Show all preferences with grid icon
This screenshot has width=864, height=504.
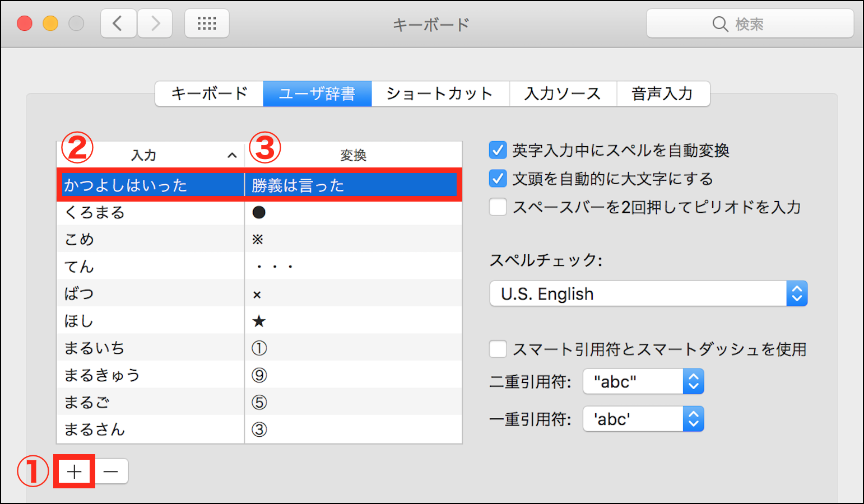tap(207, 24)
